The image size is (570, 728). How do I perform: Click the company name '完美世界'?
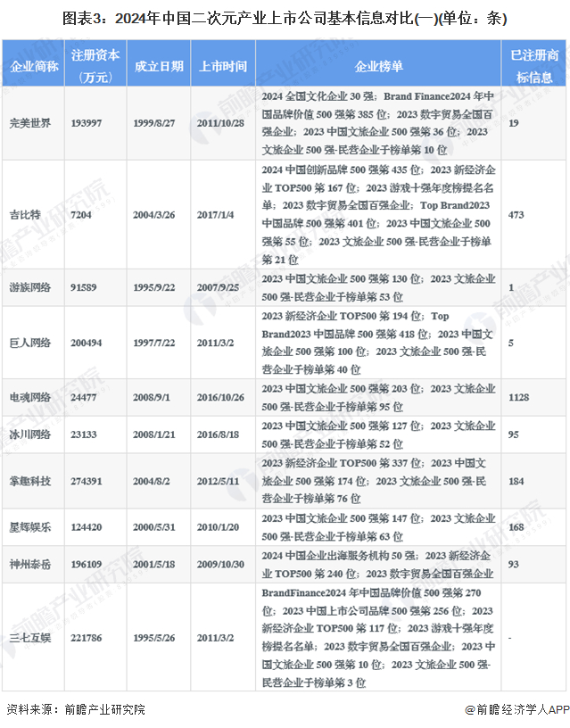point(30,123)
